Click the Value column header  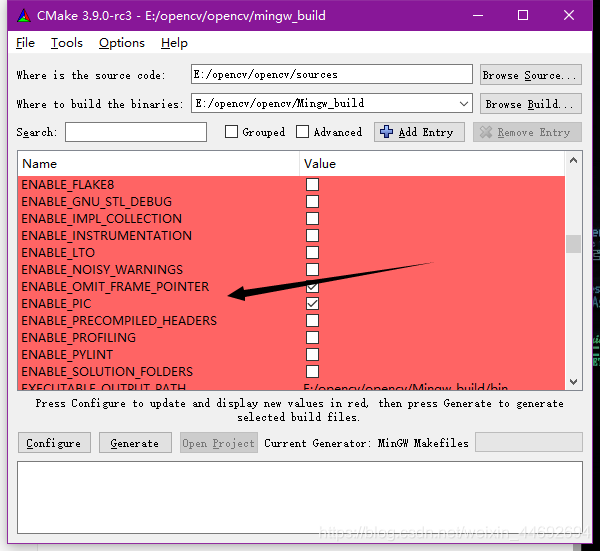[x=432, y=164]
